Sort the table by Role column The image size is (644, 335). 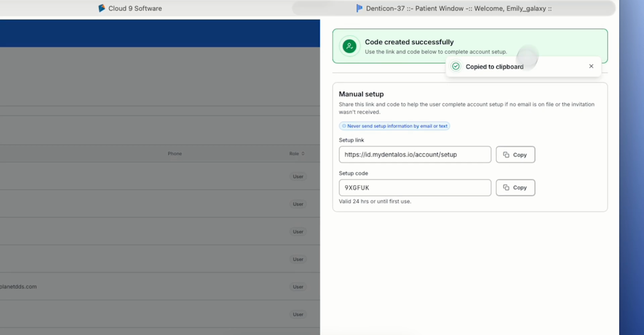click(x=297, y=153)
